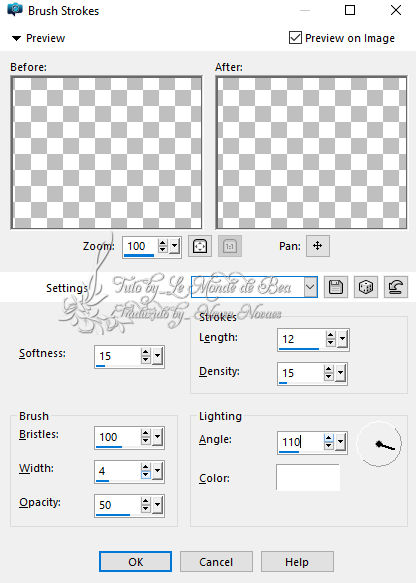Click the zoom to 1:1 icon

coord(230,246)
